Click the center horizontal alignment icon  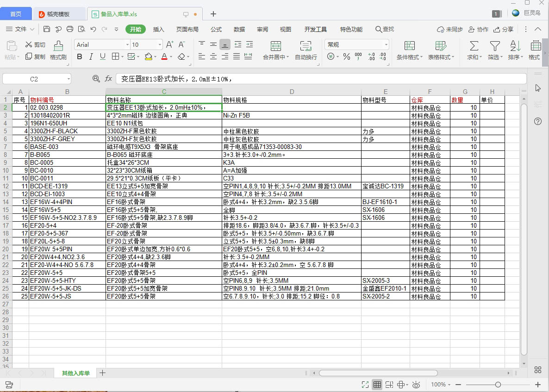tap(213, 56)
